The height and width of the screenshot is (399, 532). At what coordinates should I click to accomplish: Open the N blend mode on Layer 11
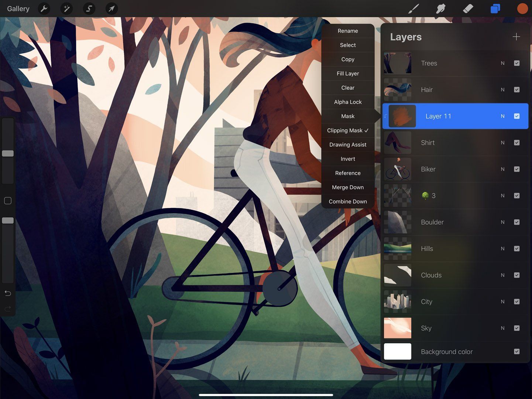tap(502, 116)
